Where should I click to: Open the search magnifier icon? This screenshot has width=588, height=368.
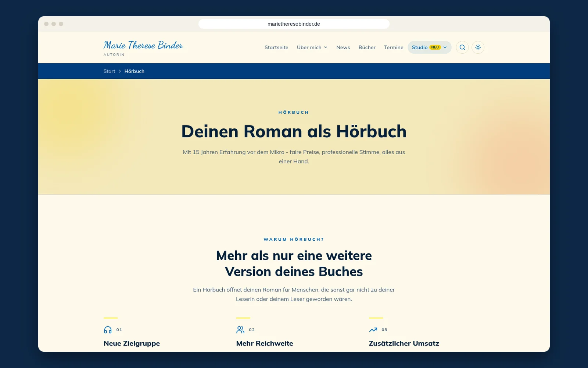point(462,47)
